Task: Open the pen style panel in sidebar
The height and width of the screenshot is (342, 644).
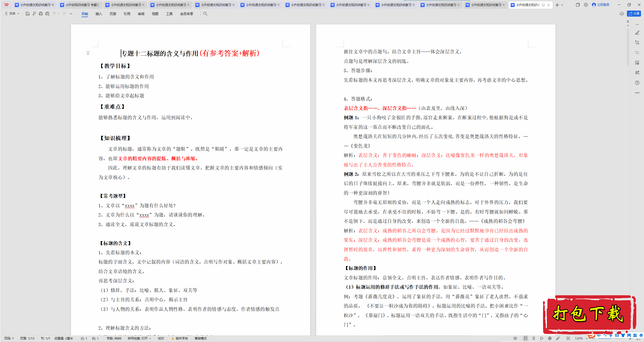Action: (x=637, y=33)
